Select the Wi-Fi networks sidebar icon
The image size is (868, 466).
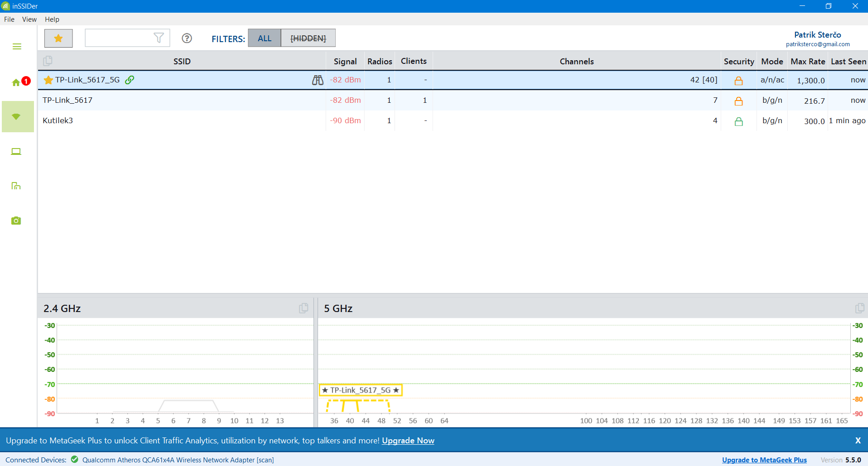[x=17, y=117]
